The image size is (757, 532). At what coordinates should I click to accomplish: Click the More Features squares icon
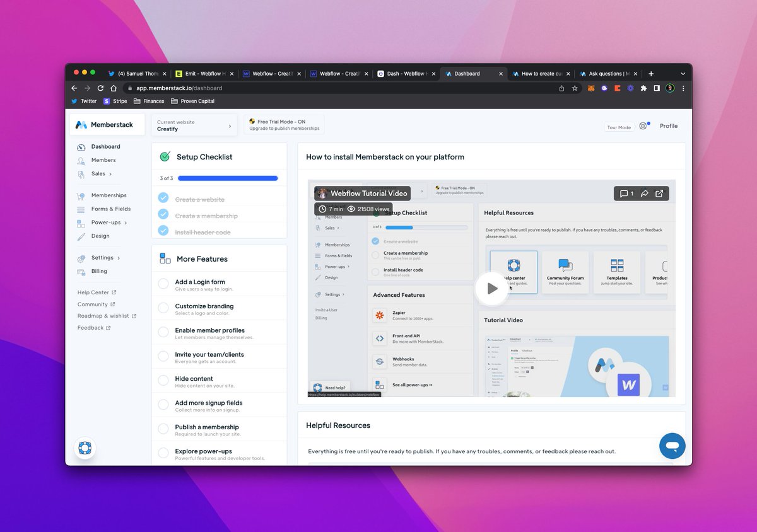pos(165,258)
